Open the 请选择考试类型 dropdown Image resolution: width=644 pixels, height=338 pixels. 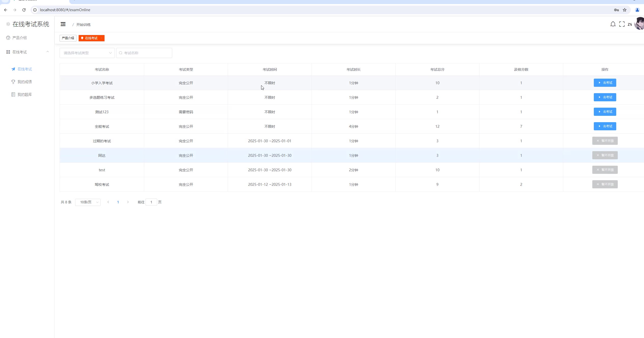[x=87, y=53]
